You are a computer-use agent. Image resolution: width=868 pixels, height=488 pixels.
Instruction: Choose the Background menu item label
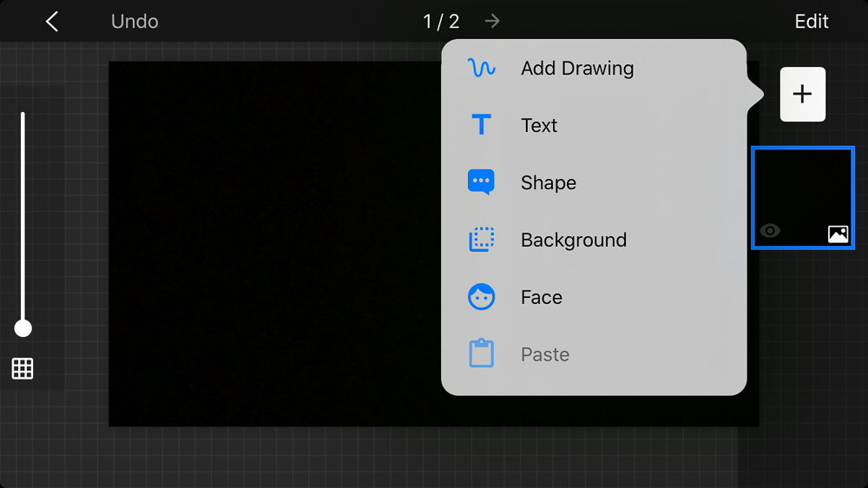click(574, 240)
